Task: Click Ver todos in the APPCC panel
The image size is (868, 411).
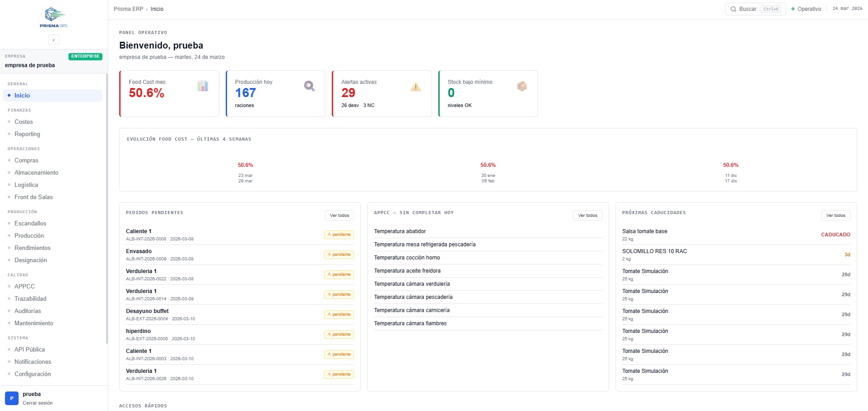Action: click(x=588, y=215)
